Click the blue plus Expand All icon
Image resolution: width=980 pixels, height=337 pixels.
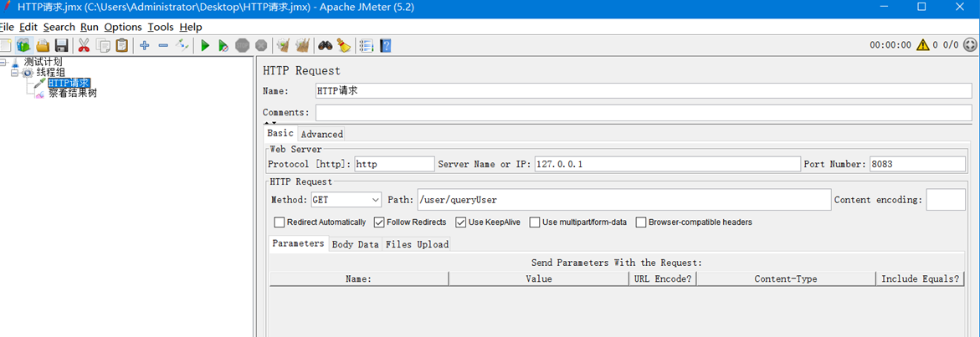click(145, 45)
